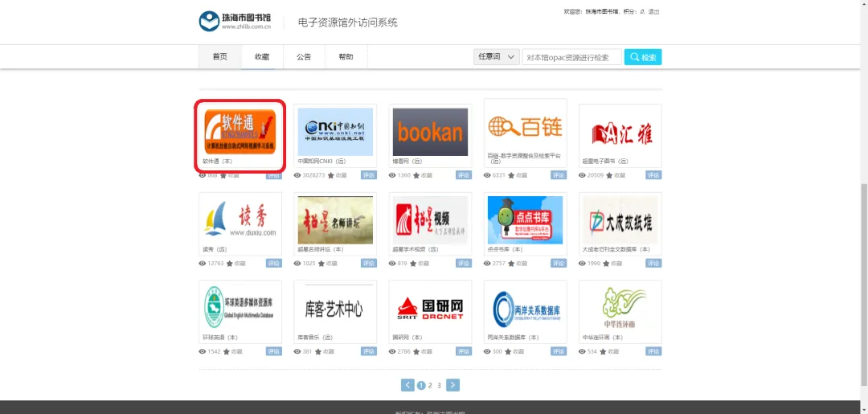This screenshot has height=414, width=868.
Task: Open the 软件通 resource thumbnail
Action: coord(240,132)
